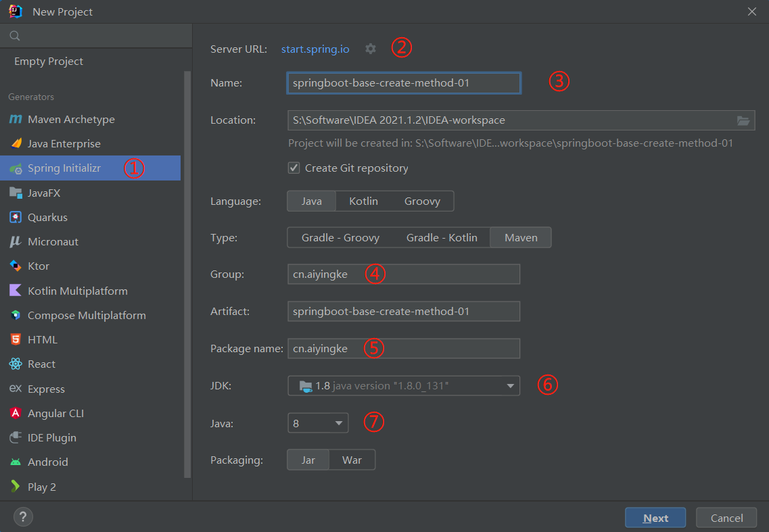The width and height of the screenshot is (769, 532).
Task: Click the generators list scrollbar
Action: point(187,270)
